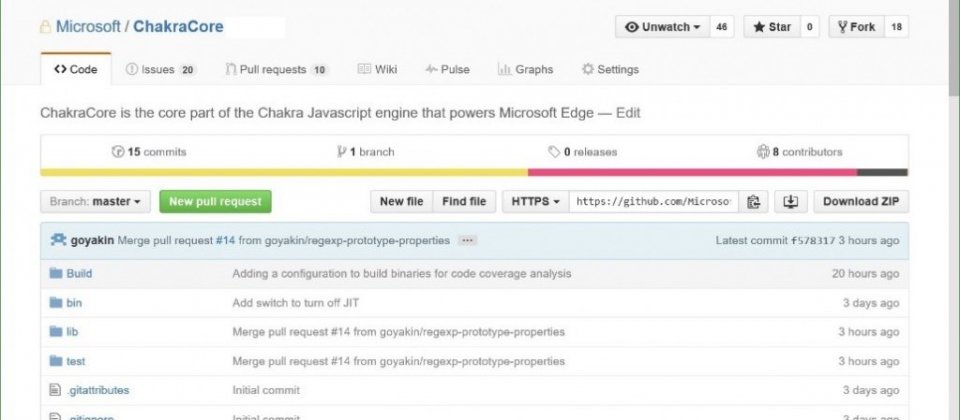Click the goyakin avatar icon
This screenshot has height=420, width=960.
[x=58, y=240]
